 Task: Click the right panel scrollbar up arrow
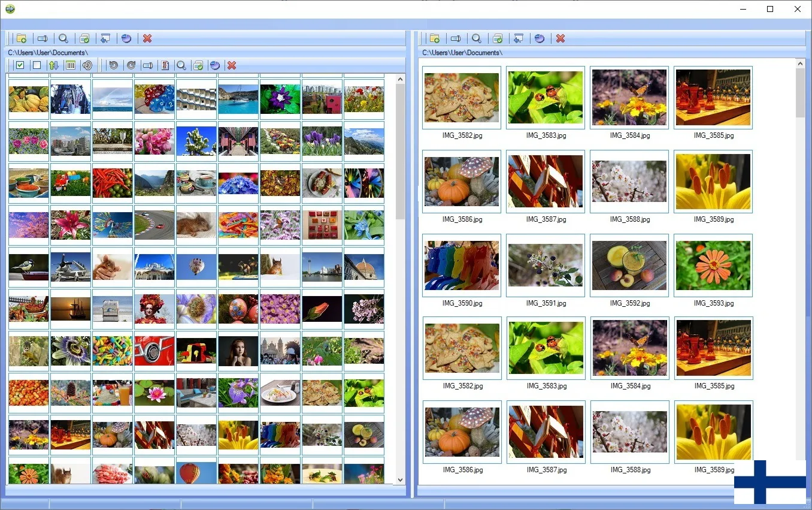click(x=801, y=63)
